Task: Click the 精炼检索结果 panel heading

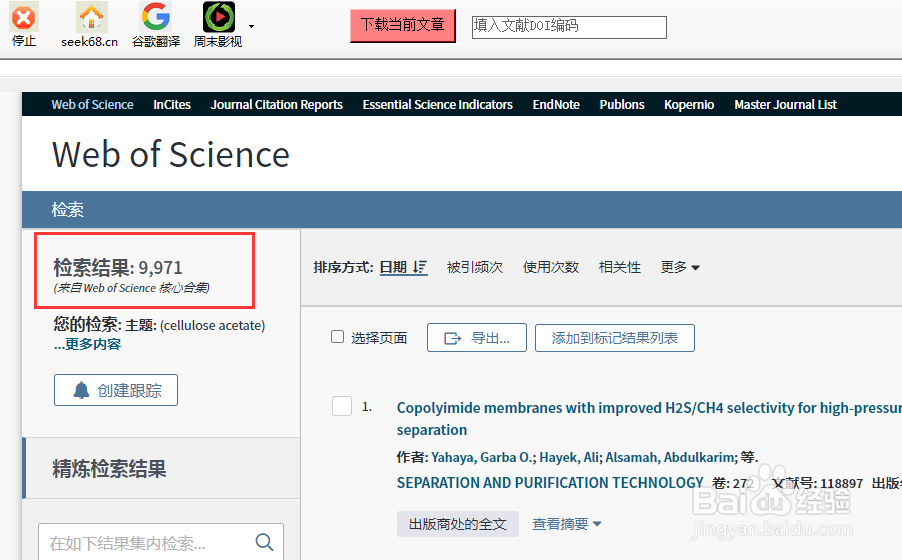Action: click(109, 468)
